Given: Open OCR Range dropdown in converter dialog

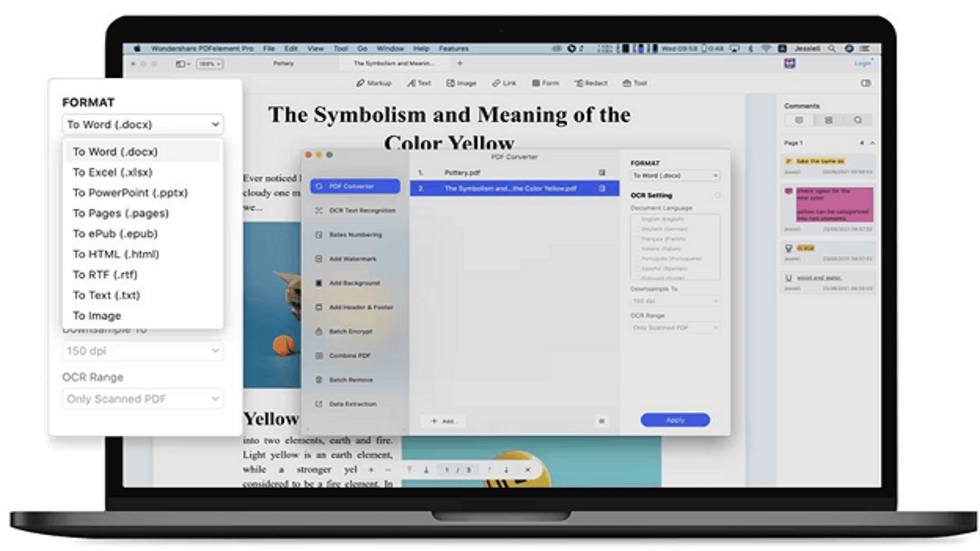Looking at the screenshot, I should click(x=675, y=328).
